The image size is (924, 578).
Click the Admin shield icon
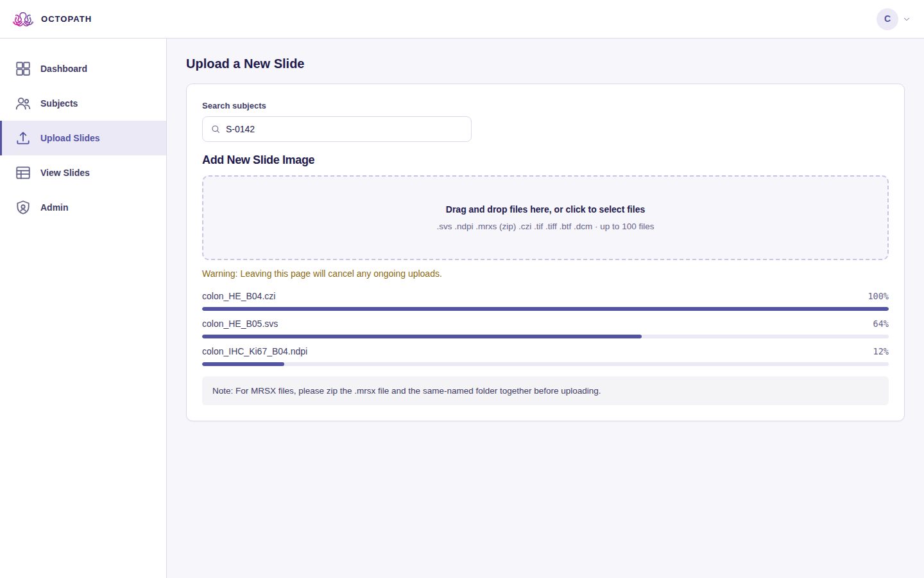point(23,207)
